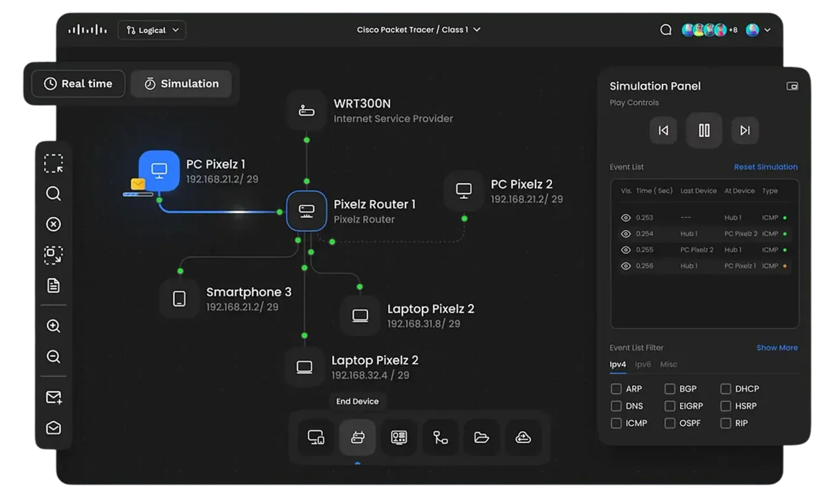Switch to Real time mode
This screenshot has height=504, width=832.
78,84
